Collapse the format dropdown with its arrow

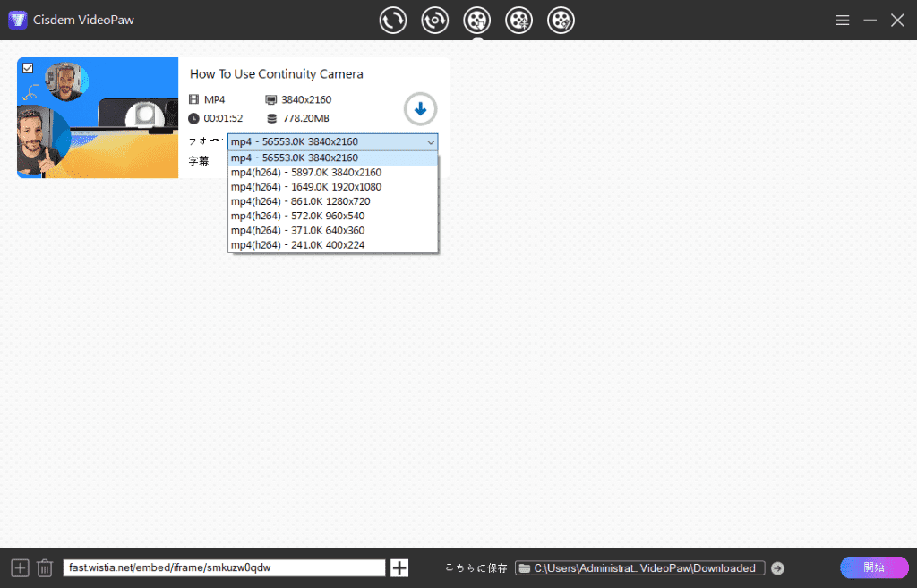431,142
